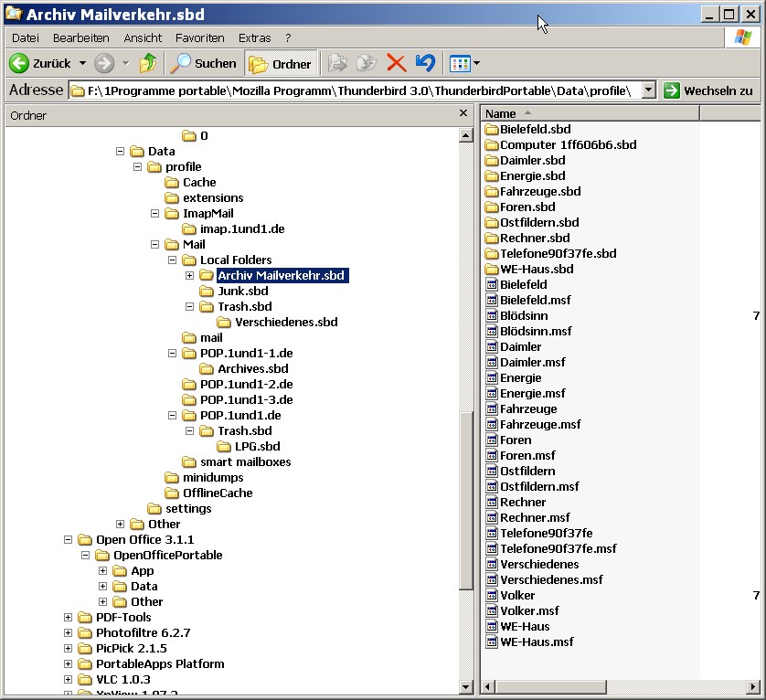766x700 pixels.
Task: Click the red Delete X icon
Action: coord(396,63)
